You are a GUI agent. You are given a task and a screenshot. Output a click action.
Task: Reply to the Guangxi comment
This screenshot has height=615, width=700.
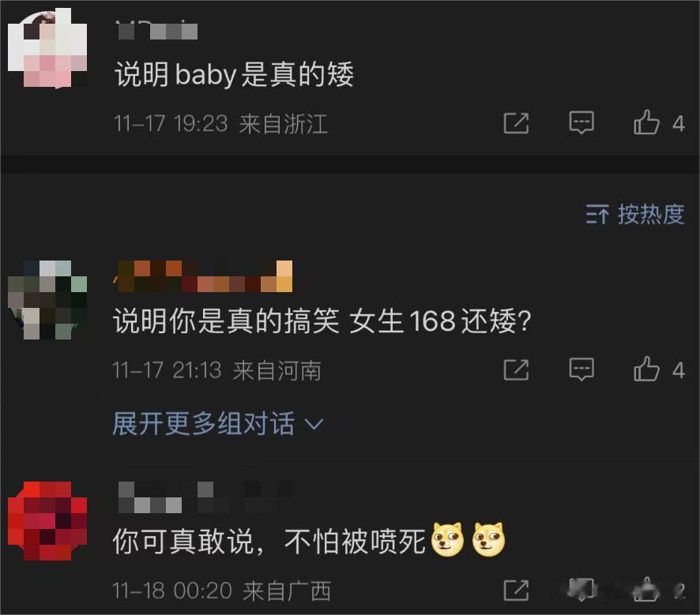click(581, 590)
